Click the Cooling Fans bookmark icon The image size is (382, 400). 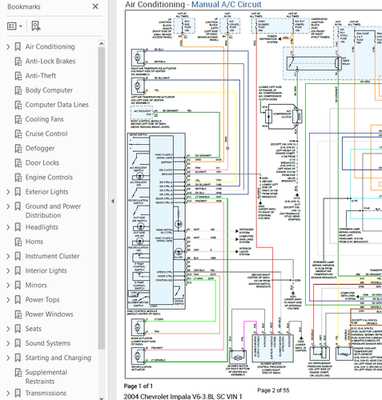tap(18, 119)
